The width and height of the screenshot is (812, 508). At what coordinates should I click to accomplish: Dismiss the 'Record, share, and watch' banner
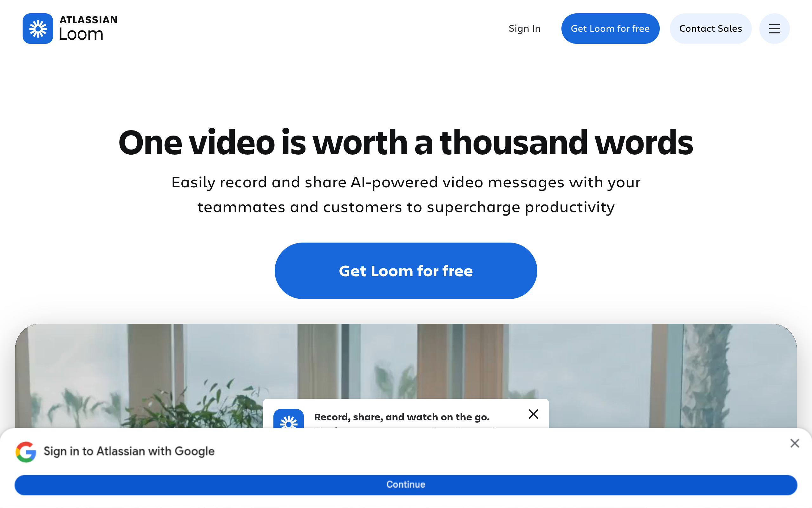coord(534,414)
